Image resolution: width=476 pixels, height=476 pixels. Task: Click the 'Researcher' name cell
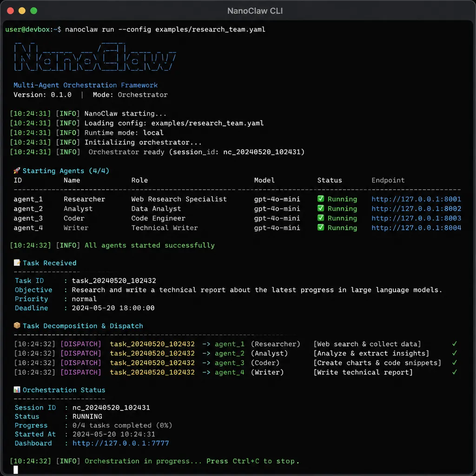85,199
